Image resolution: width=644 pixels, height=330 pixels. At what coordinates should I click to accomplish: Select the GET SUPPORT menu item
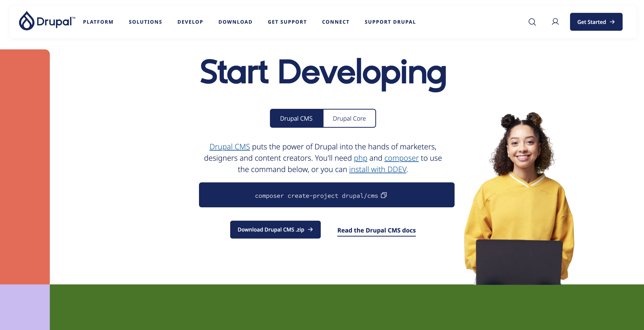287,22
